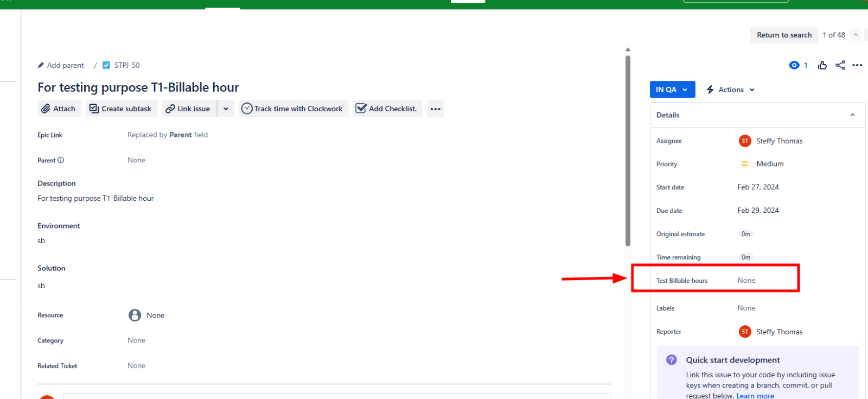Click Track time with Clockwork

[x=293, y=109]
